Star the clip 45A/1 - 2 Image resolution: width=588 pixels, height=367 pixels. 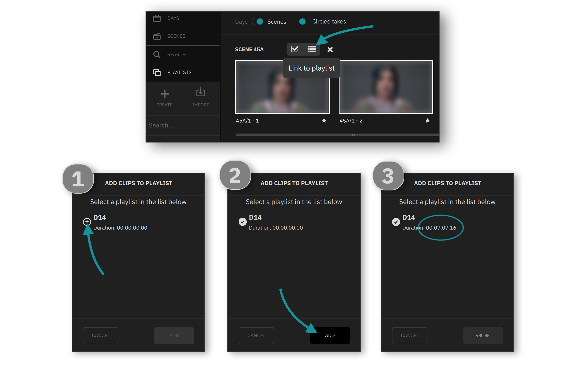[427, 121]
